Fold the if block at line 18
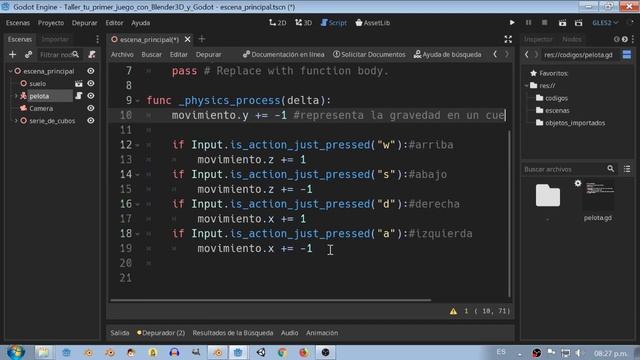 point(138,234)
